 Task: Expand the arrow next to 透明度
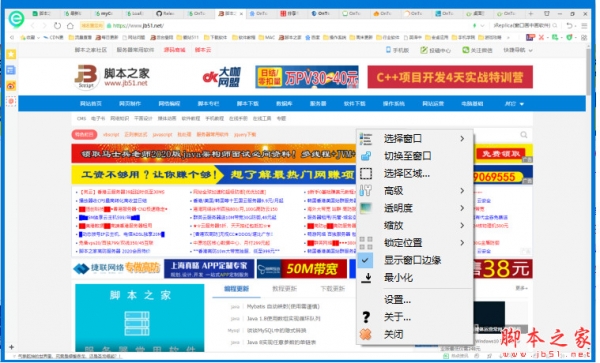pyautogui.click(x=462, y=208)
